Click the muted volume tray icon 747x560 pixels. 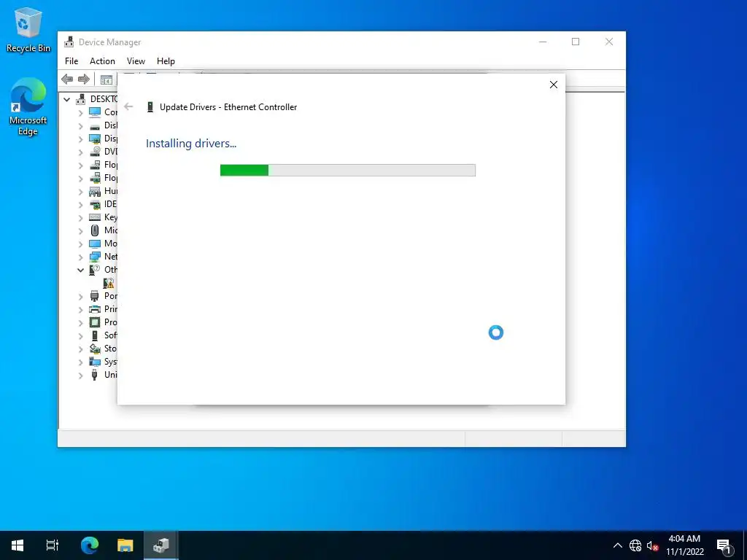pyautogui.click(x=652, y=545)
